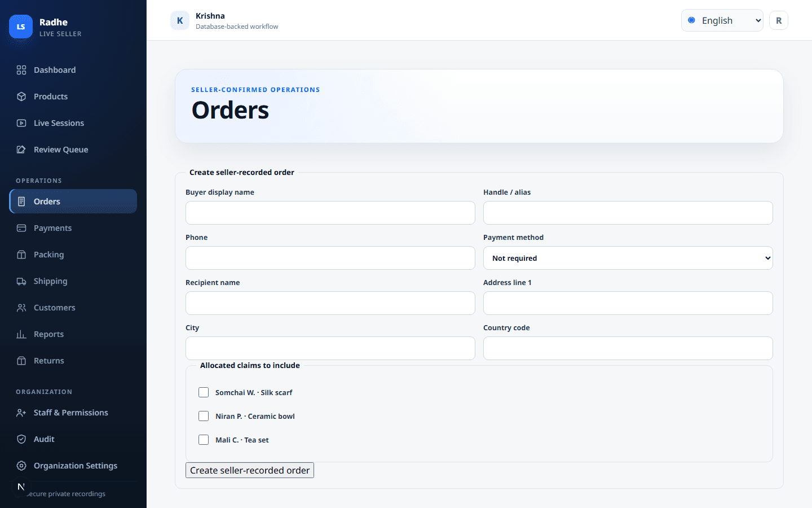Click into the Recipient name input
The height and width of the screenshot is (508, 812).
tap(330, 303)
